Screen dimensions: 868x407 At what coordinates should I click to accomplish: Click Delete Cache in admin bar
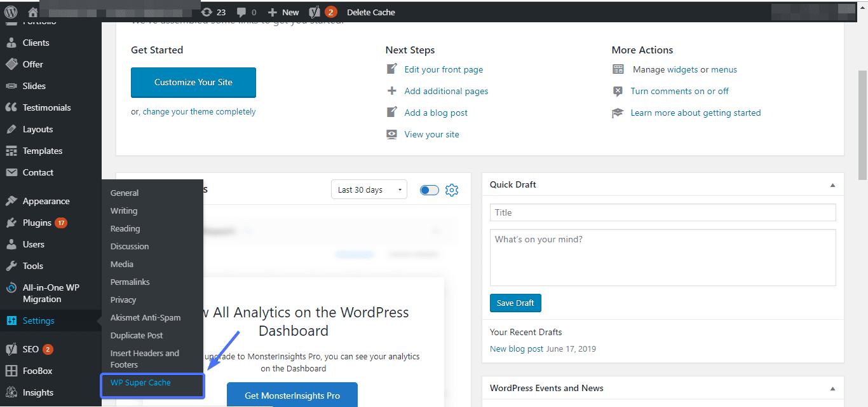coord(371,12)
